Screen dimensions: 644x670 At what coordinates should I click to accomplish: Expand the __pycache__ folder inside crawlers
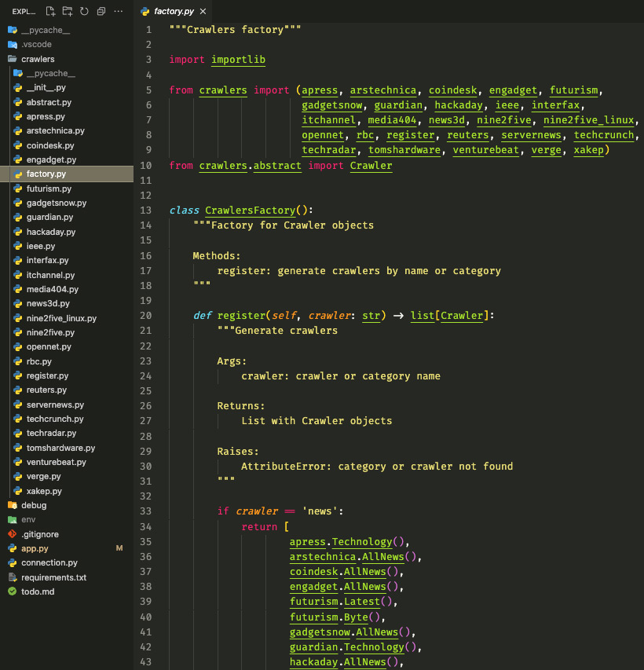pyautogui.click(x=67, y=74)
